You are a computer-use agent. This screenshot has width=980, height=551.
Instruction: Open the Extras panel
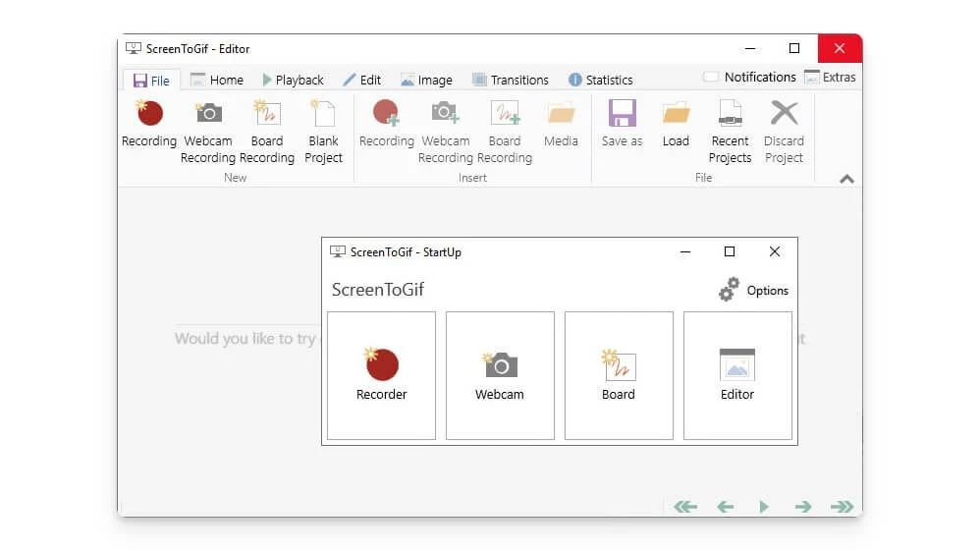pos(830,77)
